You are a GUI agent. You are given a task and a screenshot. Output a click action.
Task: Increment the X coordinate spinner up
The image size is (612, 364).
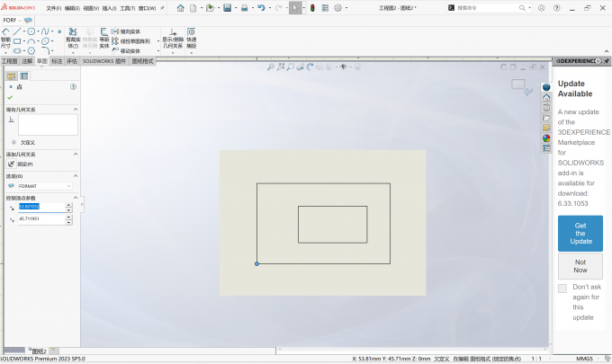click(68, 205)
